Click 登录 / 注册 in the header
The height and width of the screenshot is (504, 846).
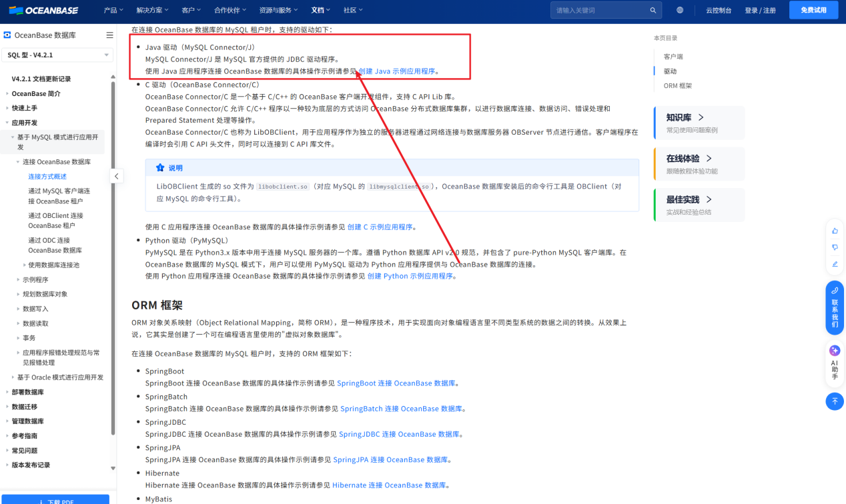(760, 10)
